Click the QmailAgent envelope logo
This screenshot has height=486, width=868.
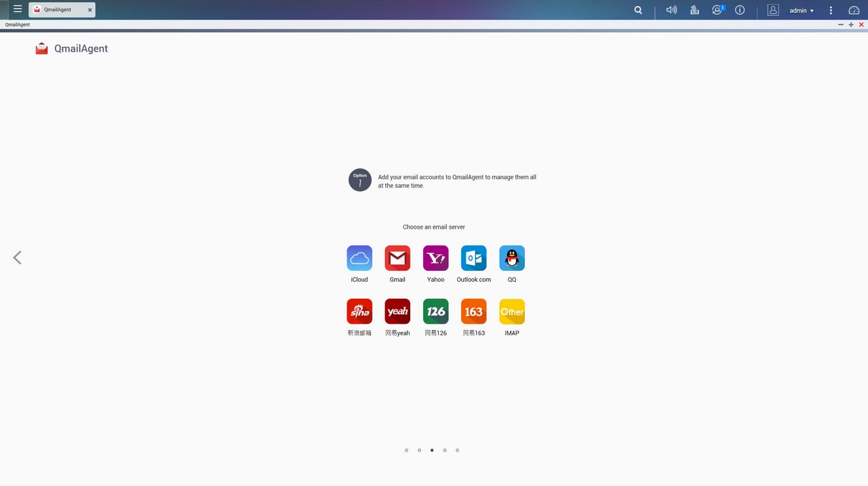click(42, 48)
